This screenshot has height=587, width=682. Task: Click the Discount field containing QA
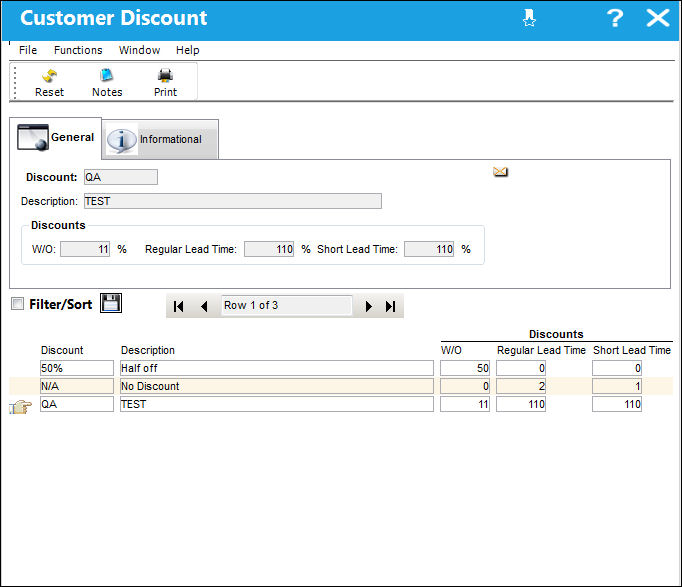click(x=121, y=177)
